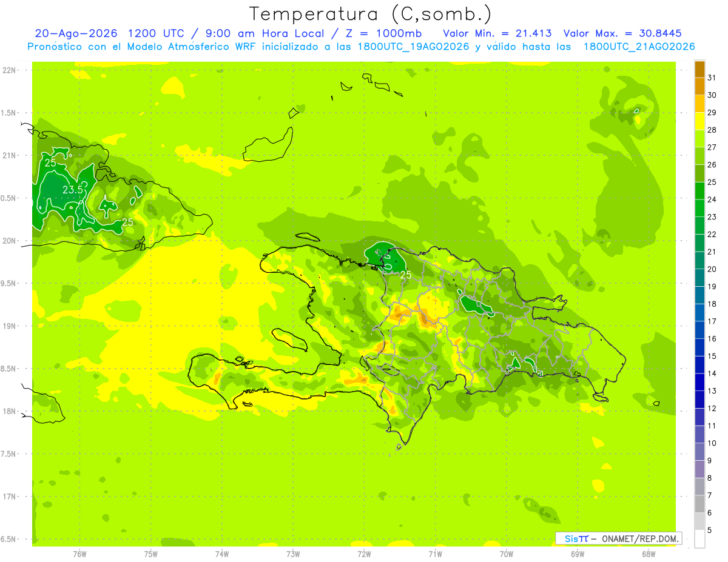Pick the yellow legend swatch between 28 and 29
The height and width of the screenshot is (562, 728).
pos(699,121)
